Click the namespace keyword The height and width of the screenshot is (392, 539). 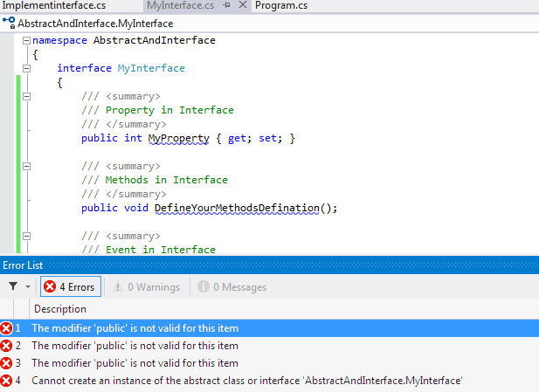point(59,40)
